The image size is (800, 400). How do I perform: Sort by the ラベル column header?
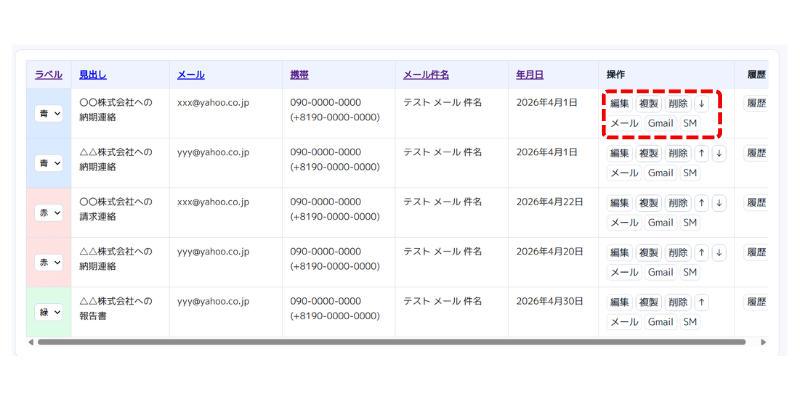coord(48,75)
